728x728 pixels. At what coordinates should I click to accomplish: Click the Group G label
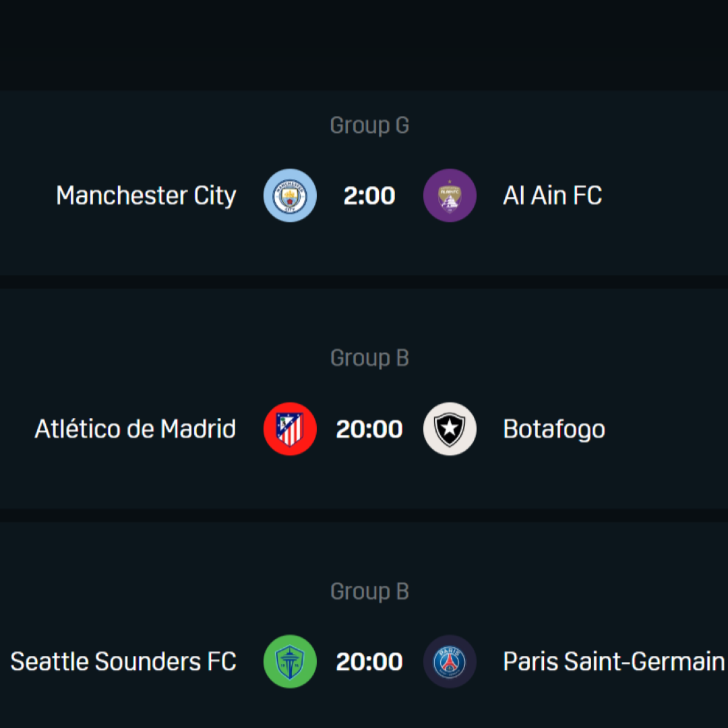tap(369, 125)
